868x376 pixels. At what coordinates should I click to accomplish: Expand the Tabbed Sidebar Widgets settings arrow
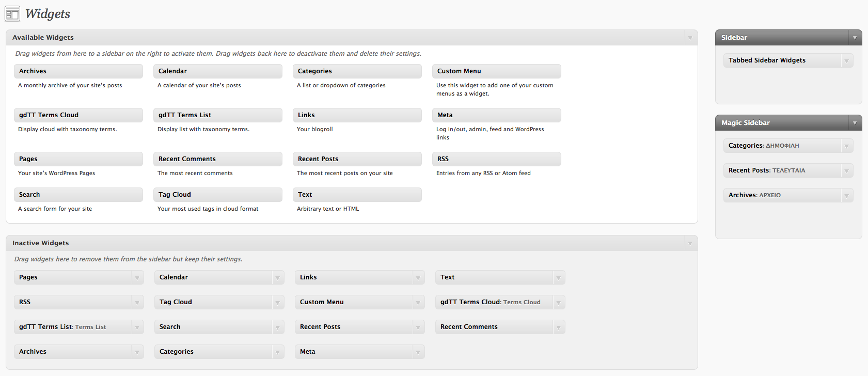(846, 61)
